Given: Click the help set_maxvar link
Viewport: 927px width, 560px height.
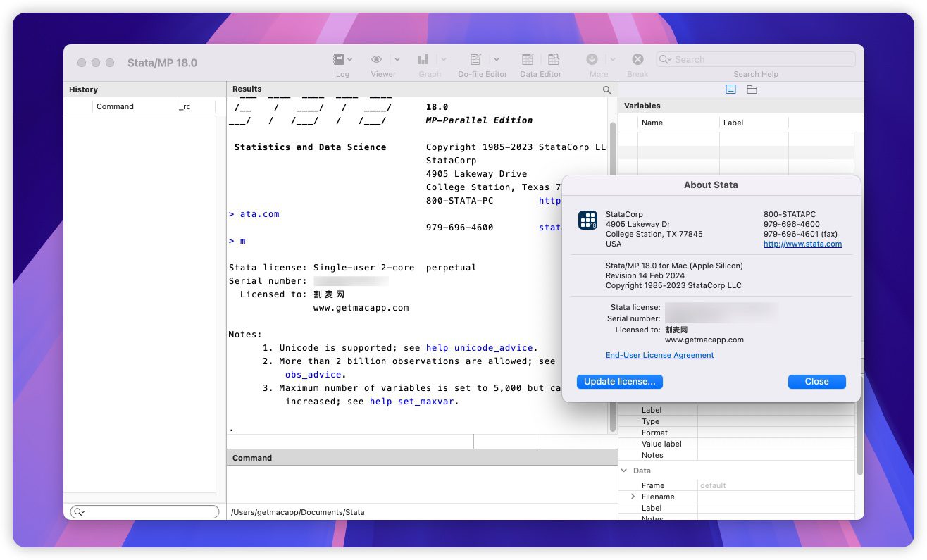Looking at the screenshot, I should 412,402.
